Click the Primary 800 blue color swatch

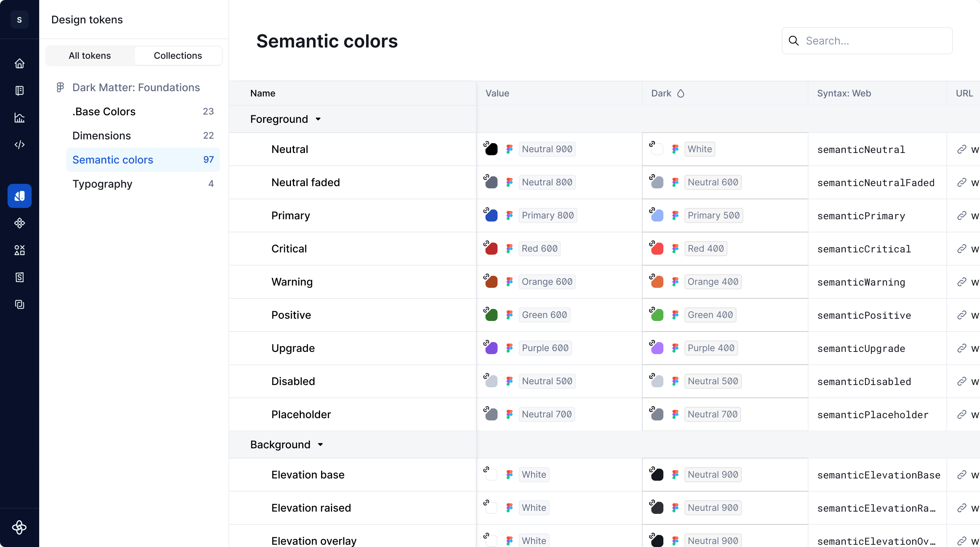click(x=491, y=215)
